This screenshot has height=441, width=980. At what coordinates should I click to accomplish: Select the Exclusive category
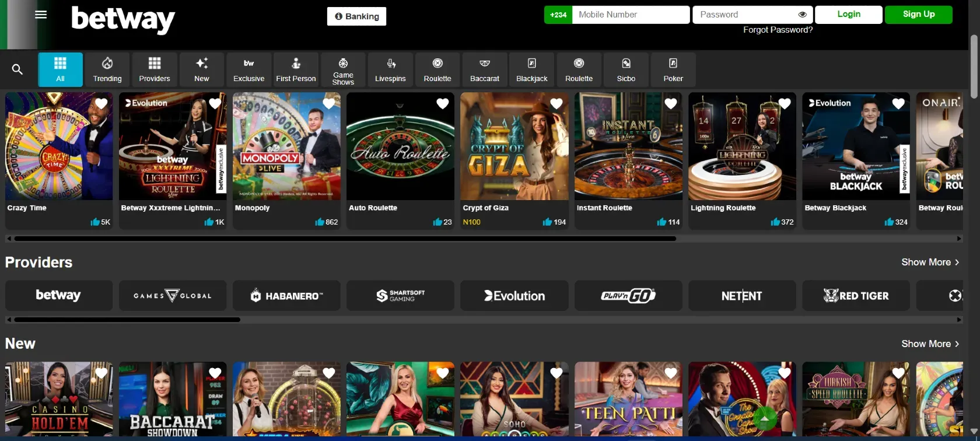click(x=249, y=69)
